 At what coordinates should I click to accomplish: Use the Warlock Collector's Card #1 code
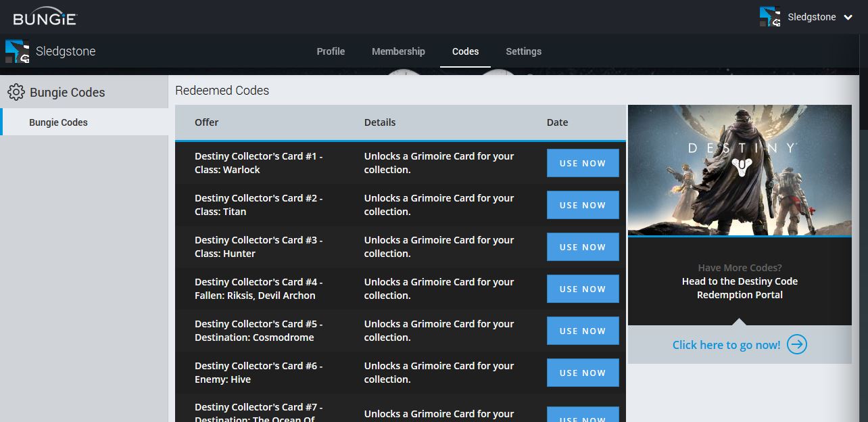point(583,163)
